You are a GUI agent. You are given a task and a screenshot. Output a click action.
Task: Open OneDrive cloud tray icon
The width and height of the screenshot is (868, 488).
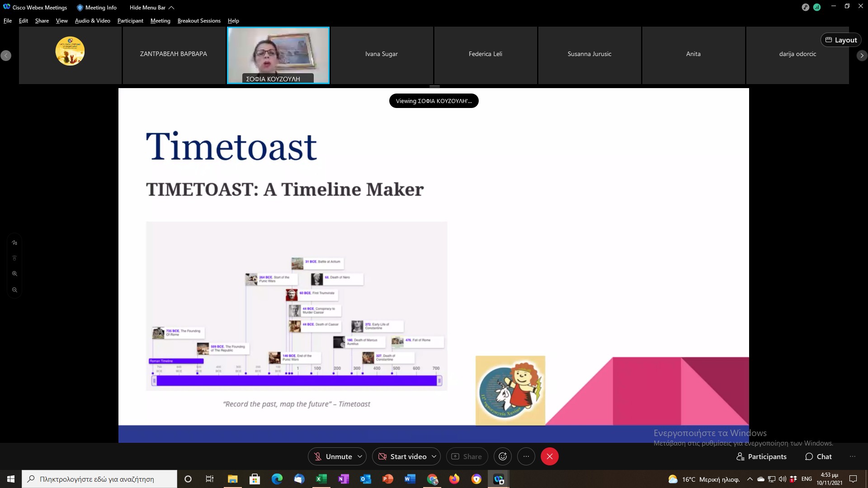click(x=761, y=479)
